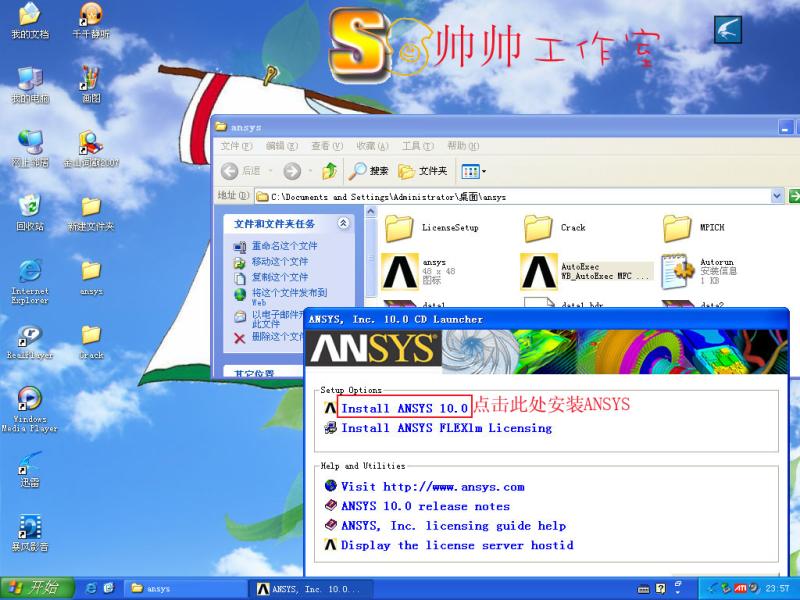Select the Crack folder in ansys window
Image resolution: width=800 pixels, height=600 pixels.
point(539,228)
